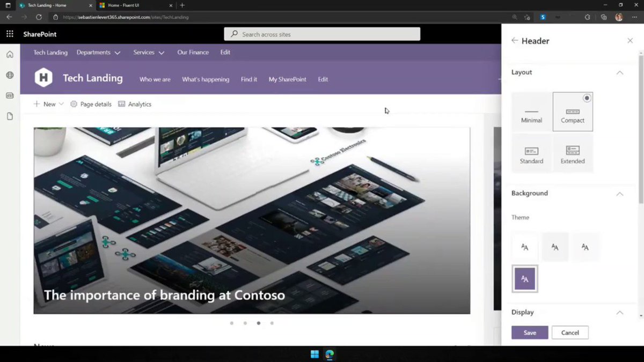Select Minimal header layout
Screen dimensions: 644x362
[531, 112]
